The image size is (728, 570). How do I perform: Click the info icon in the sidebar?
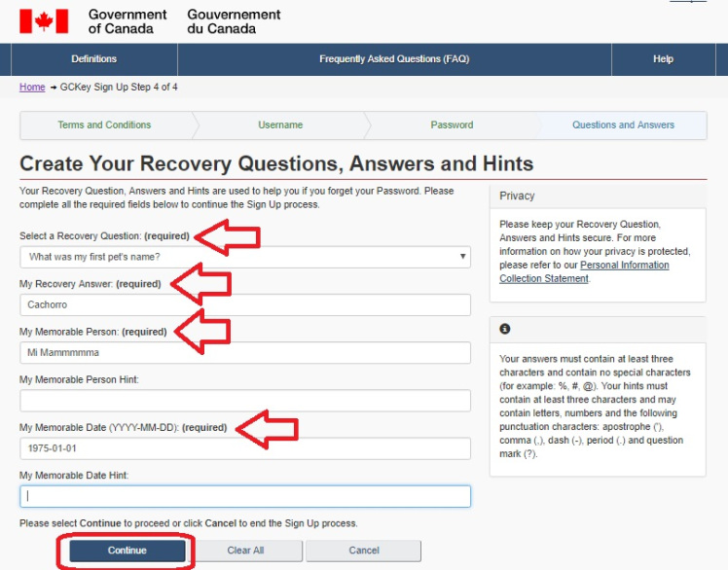coord(505,329)
